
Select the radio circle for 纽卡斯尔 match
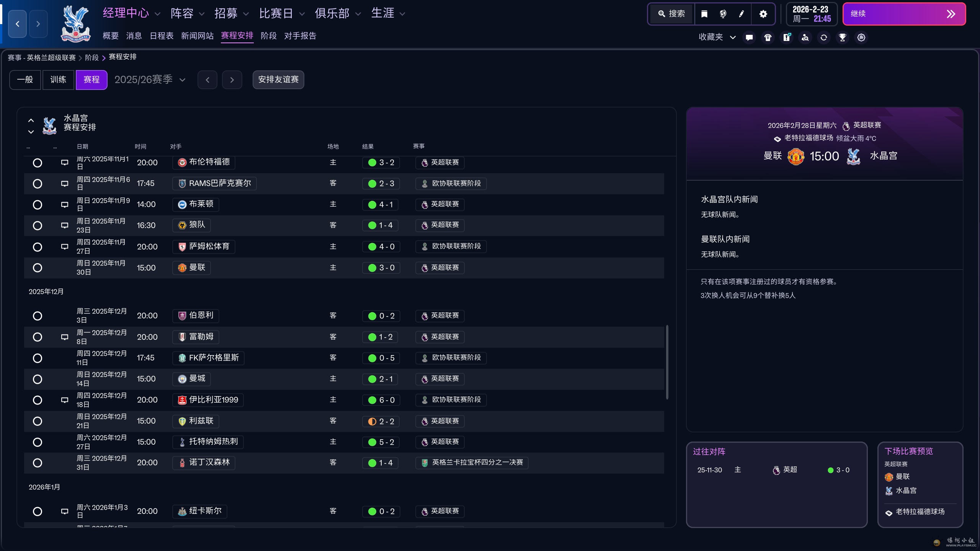38,511
